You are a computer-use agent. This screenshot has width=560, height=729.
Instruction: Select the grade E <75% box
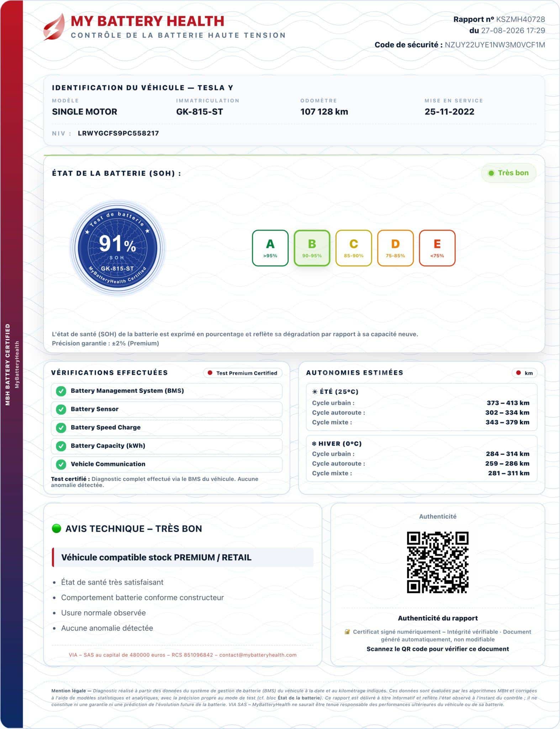[437, 248]
